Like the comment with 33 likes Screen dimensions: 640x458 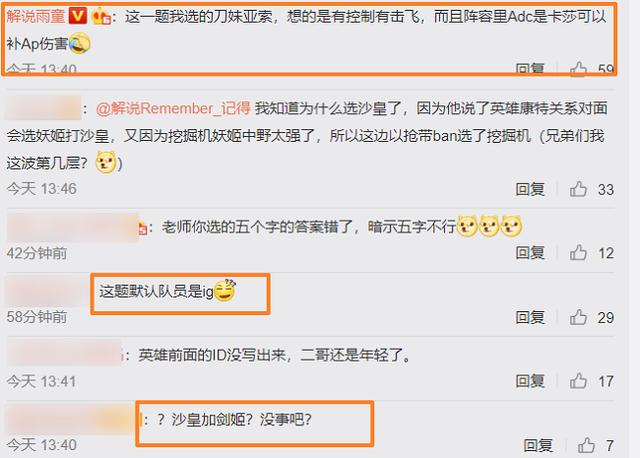tap(578, 189)
